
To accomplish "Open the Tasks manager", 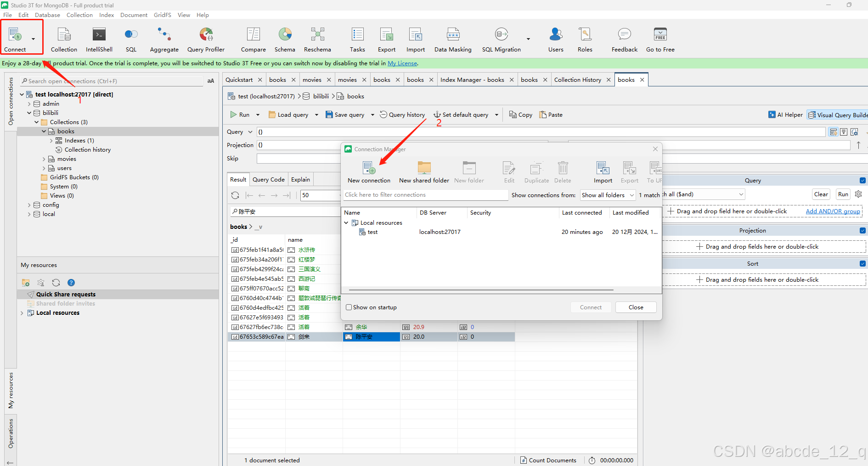I will pyautogui.click(x=357, y=40).
